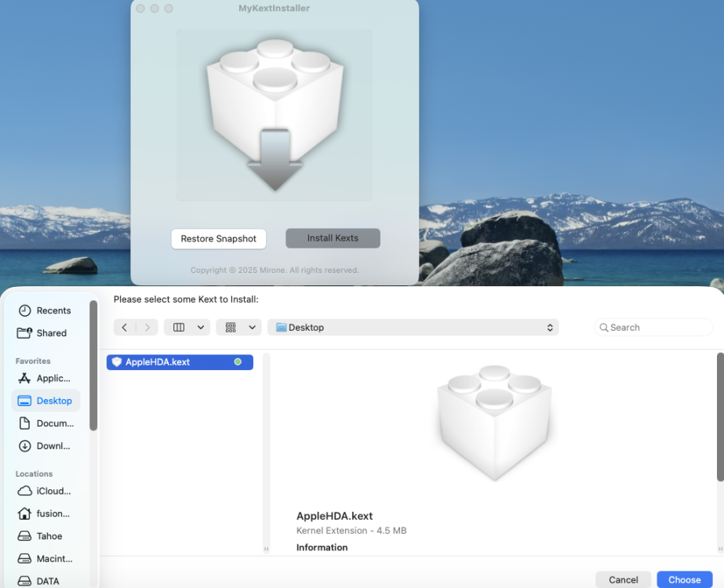The width and height of the screenshot is (724, 588).
Task: Click the house icon beside fusion
Action: coord(24,514)
